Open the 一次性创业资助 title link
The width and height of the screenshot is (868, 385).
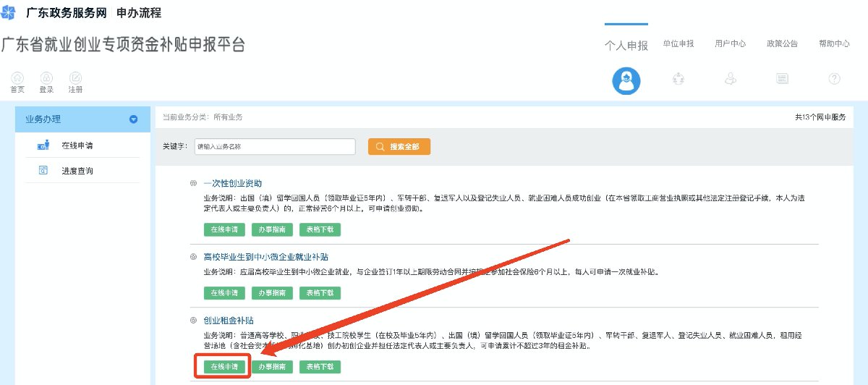click(233, 184)
